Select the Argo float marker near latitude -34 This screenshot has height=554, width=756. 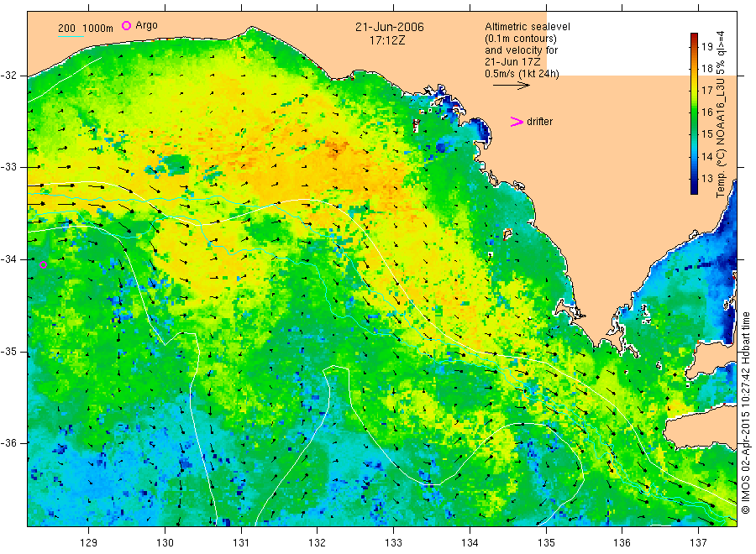(x=43, y=264)
